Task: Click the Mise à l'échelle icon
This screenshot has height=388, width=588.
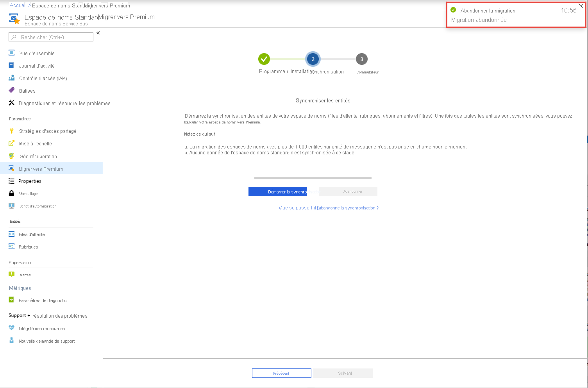Action: [12, 143]
